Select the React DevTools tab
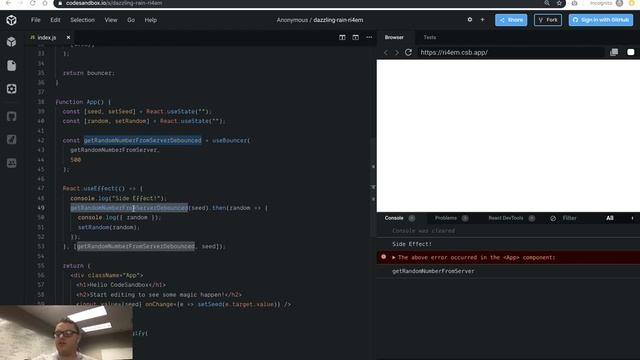Screen dimensions: 640x360 coord(506,218)
